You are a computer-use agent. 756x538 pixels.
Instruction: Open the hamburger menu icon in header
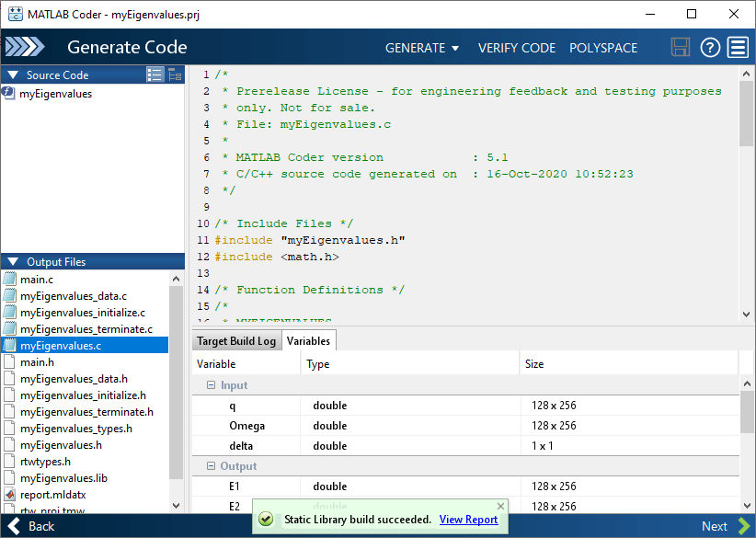point(737,48)
